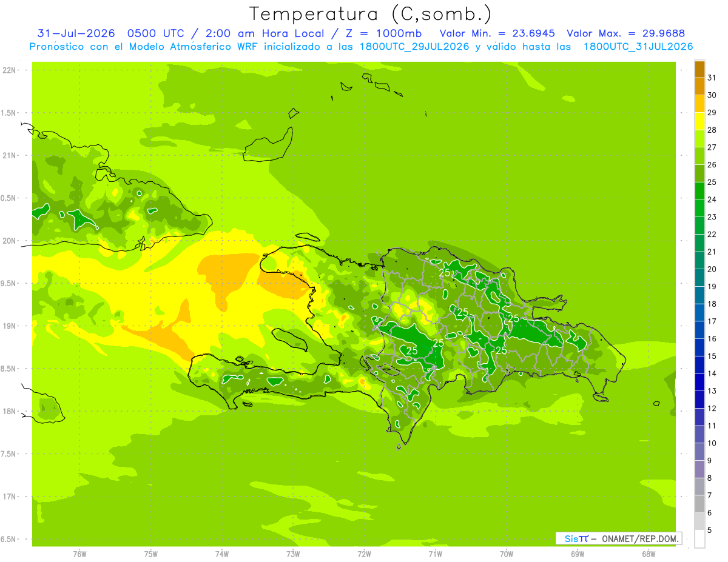Click legend swatch between 30 and 31
Viewport: 728px width, 562px height.
point(699,86)
